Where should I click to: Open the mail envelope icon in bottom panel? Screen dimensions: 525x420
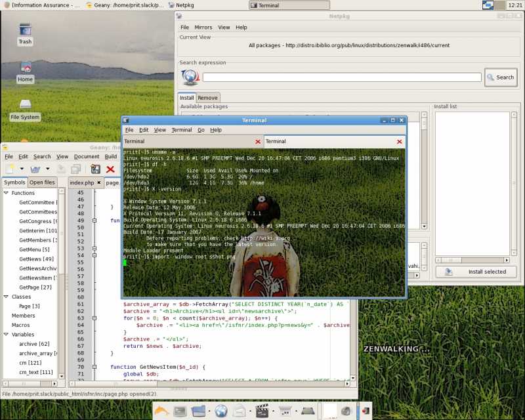coord(239,411)
